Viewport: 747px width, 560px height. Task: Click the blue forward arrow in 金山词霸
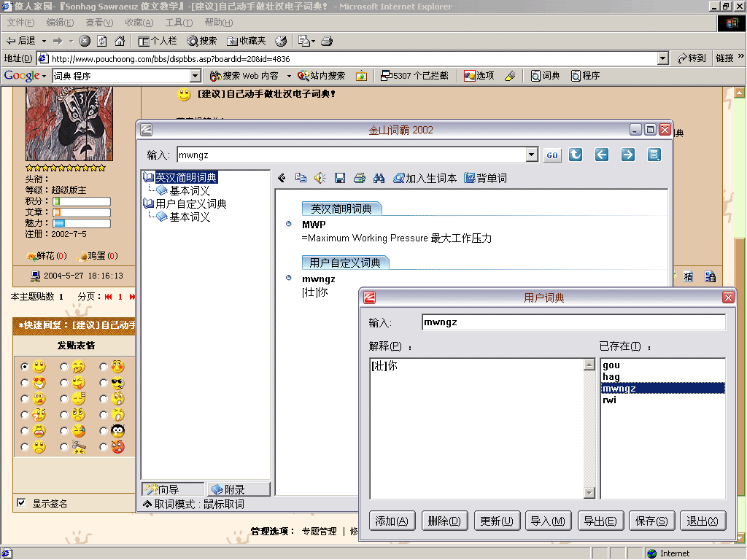click(628, 155)
